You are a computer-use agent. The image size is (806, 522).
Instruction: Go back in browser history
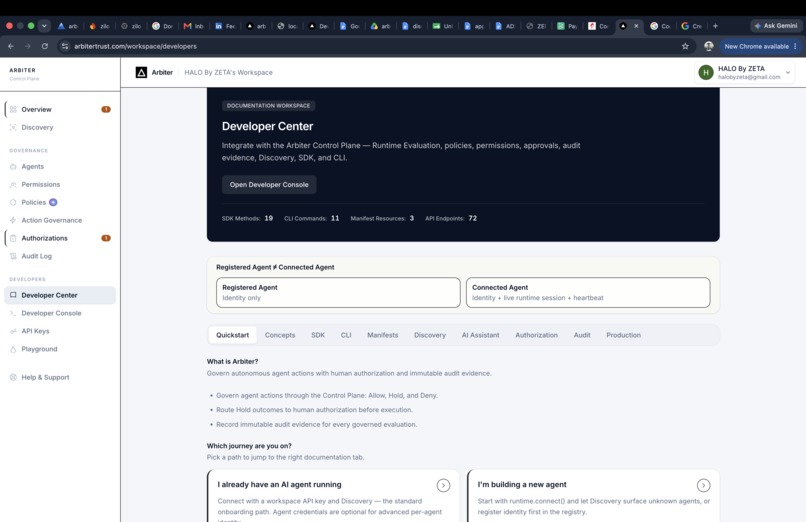tap(11, 46)
